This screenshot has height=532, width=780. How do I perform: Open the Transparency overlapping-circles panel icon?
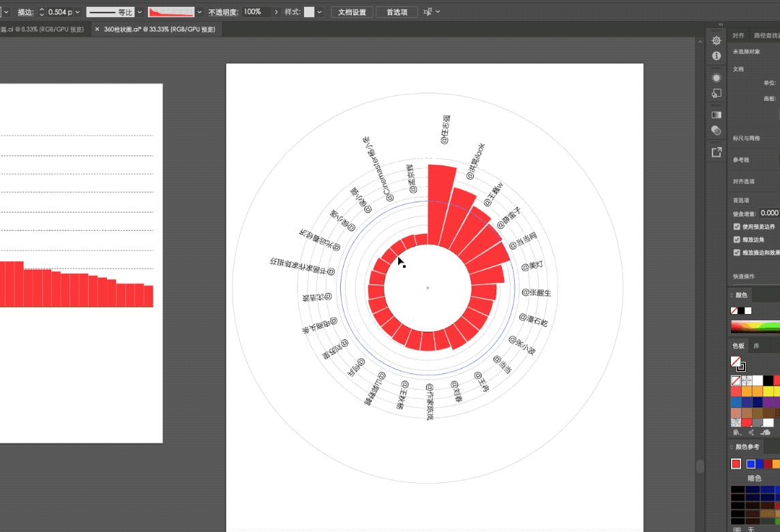(717, 130)
